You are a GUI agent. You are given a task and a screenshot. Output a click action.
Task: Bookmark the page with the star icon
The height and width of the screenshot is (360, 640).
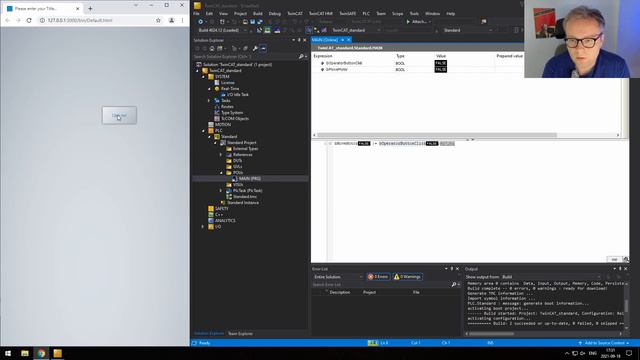coord(158,20)
